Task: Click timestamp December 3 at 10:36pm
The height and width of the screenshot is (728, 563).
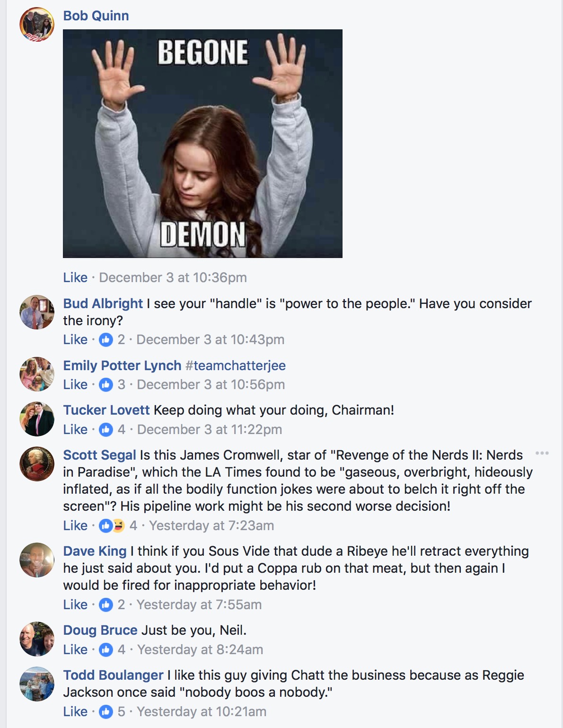Action: click(x=173, y=277)
